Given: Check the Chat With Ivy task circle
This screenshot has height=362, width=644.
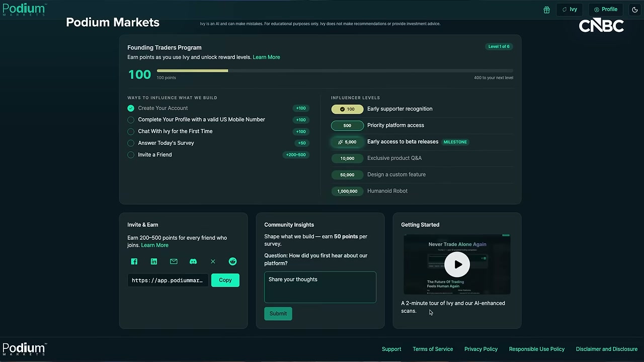Looking at the screenshot, I should 131,131.
